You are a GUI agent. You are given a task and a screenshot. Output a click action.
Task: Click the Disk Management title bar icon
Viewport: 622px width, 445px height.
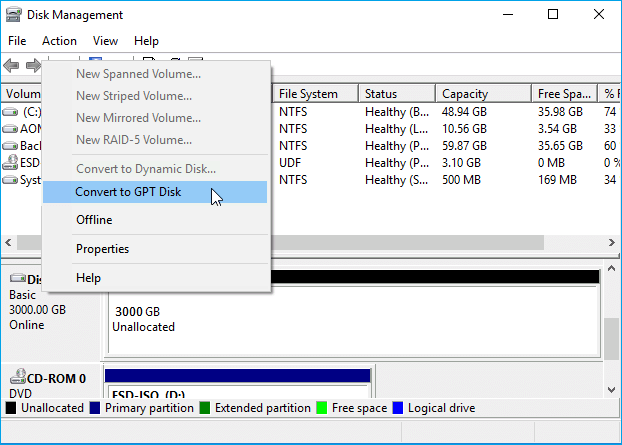(x=14, y=15)
